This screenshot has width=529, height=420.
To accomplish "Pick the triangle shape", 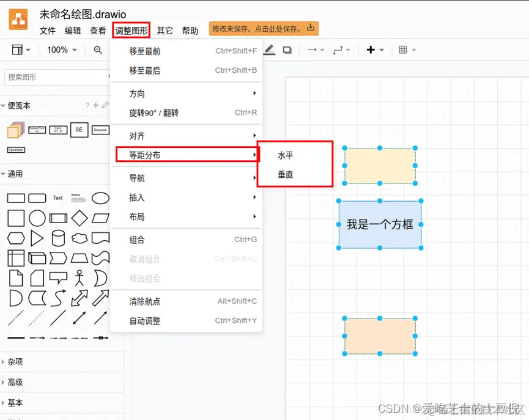I will tap(37, 238).
